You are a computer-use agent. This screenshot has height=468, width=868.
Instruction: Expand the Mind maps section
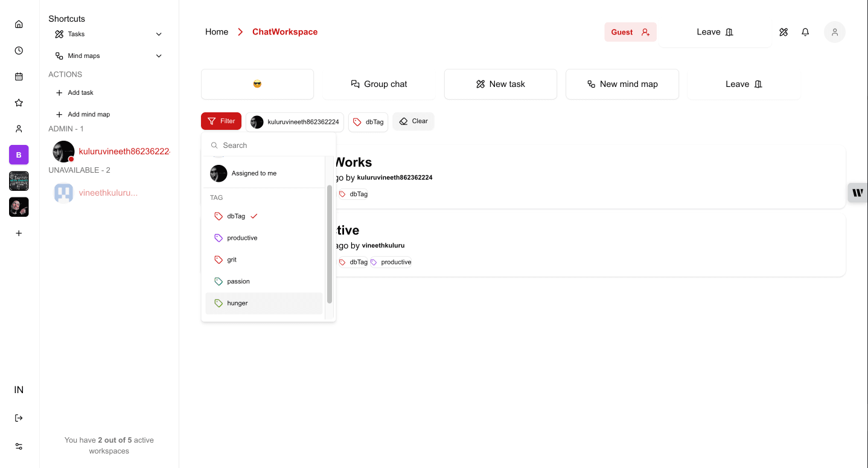point(158,56)
